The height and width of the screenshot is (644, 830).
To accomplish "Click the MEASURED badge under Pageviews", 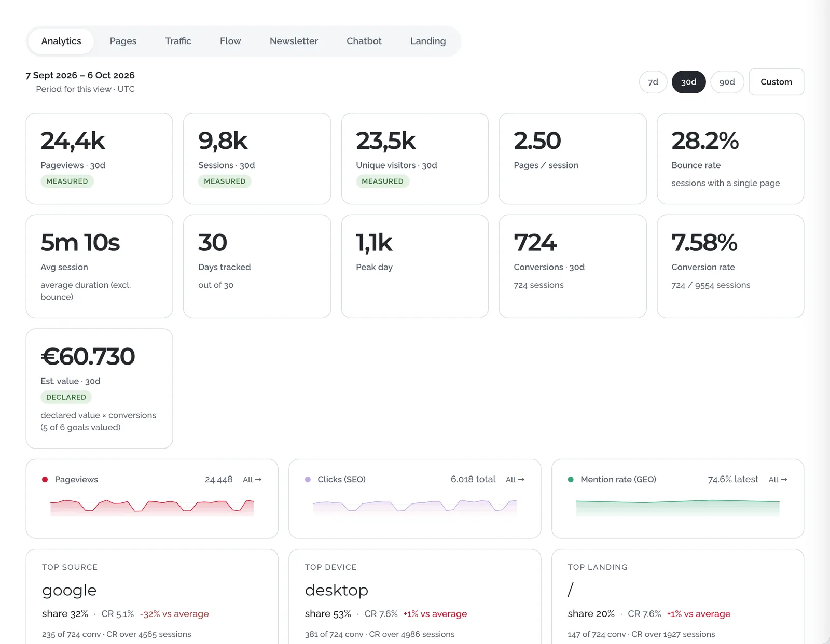I will point(67,181).
